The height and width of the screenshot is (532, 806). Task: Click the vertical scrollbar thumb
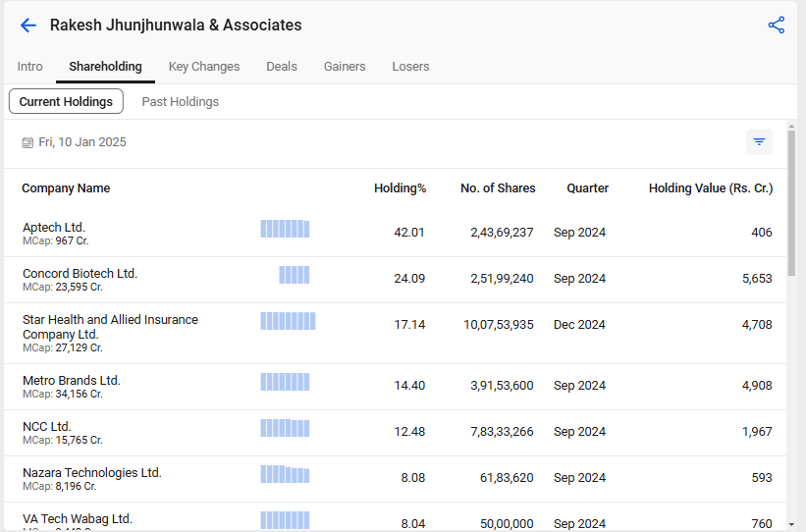coord(791,203)
